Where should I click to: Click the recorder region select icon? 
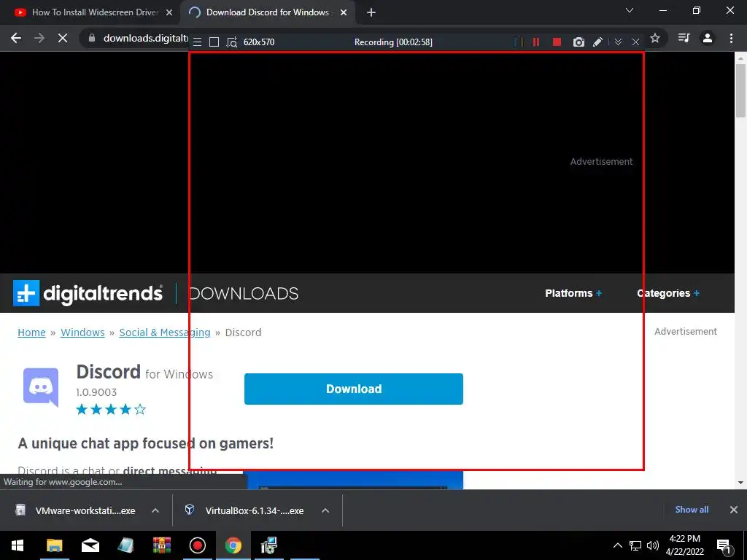(231, 42)
